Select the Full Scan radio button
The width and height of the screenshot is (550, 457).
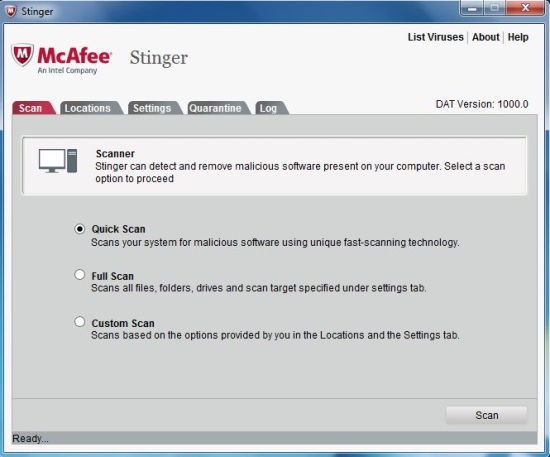pyautogui.click(x=80, y=274)
